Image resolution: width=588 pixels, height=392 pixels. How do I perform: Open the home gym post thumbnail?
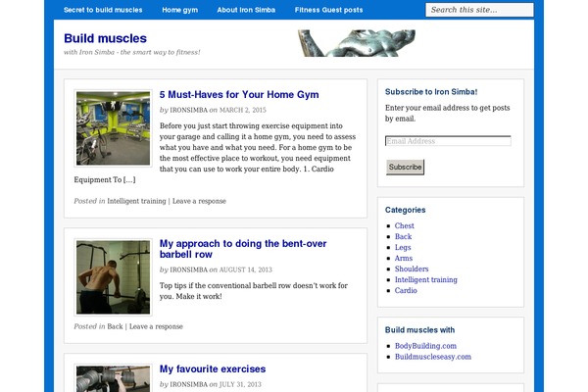tap(114, 128)
